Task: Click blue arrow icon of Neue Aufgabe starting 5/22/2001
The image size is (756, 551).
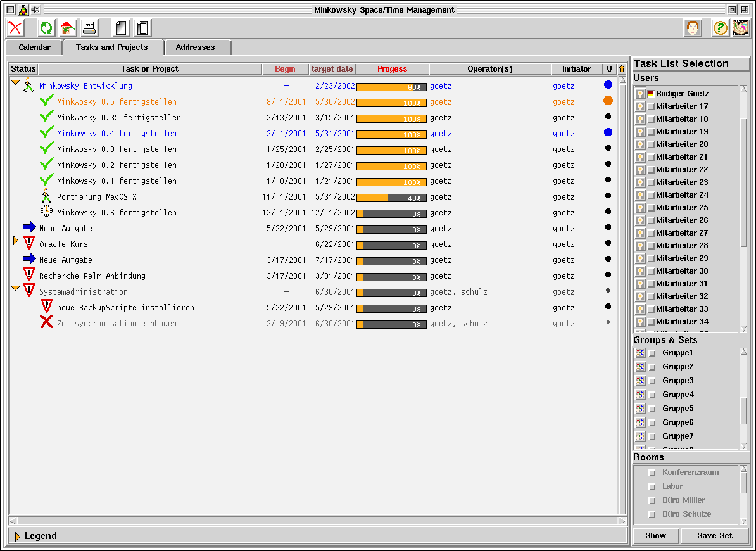Action: (x=29, y=227)
